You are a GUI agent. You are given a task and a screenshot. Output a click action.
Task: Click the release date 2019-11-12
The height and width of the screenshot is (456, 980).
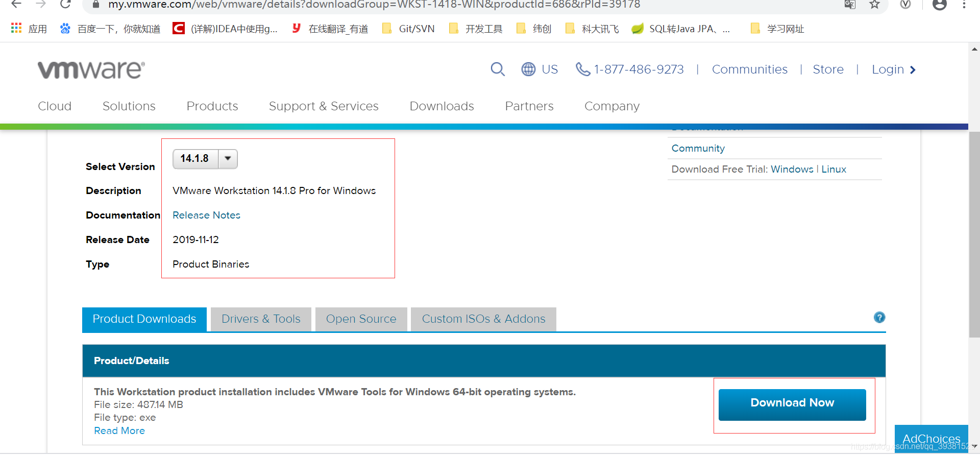click(x=195, y=240)
